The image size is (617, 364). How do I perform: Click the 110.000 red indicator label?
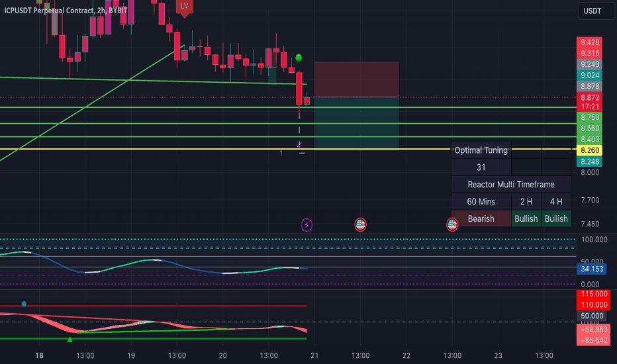[x=593, y=305]
